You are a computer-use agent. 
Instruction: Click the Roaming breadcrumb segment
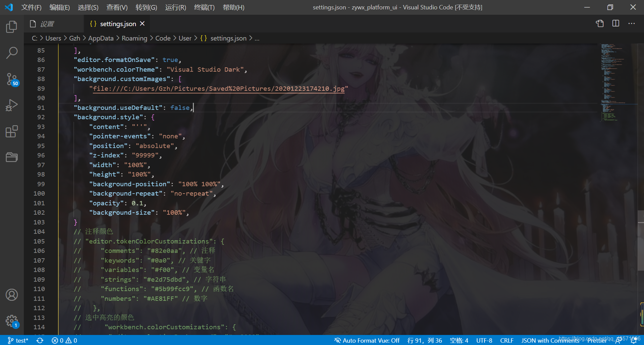(x=135, y=38)
